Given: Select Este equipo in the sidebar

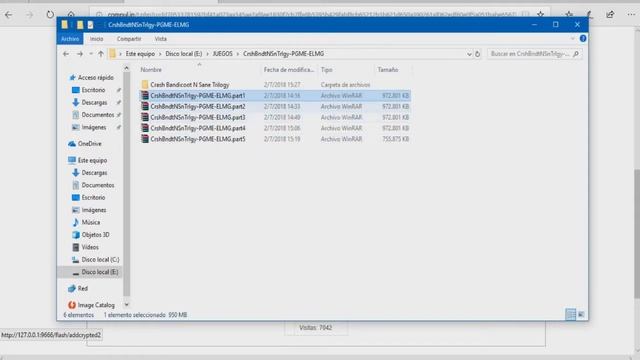Looking at the screenshot, I should coord(92,160).
